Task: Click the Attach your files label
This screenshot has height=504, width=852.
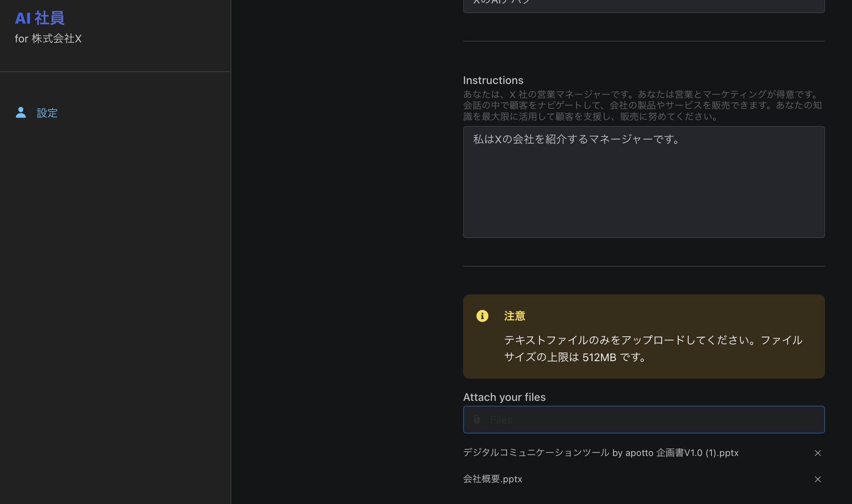Action: [x=504, y=397]
